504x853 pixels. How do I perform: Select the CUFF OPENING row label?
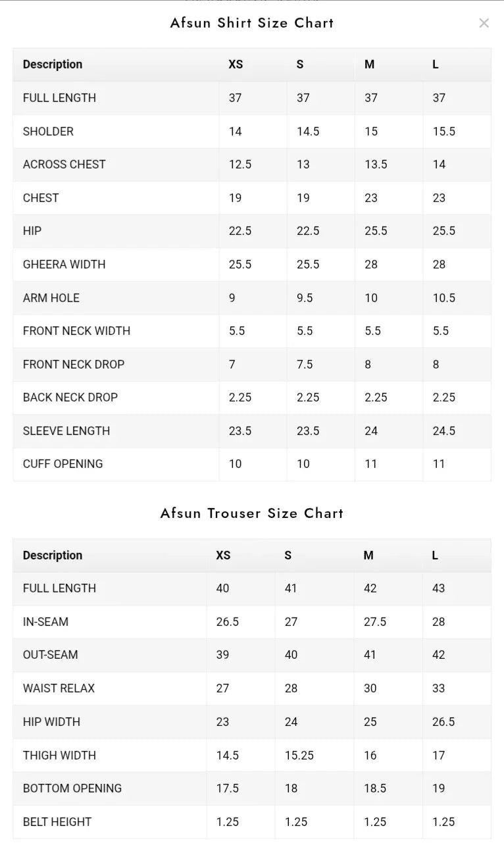(63, 464)
